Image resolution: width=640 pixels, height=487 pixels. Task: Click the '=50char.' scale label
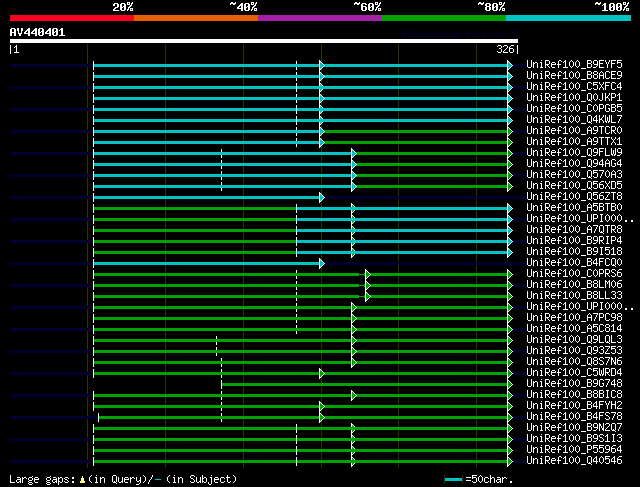click(489, 479)
